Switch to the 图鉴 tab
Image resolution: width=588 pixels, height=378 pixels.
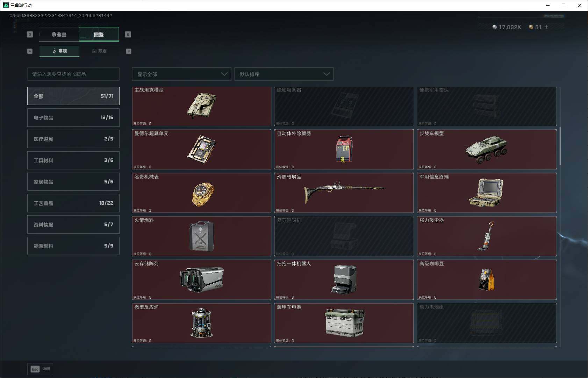(99, 34)
